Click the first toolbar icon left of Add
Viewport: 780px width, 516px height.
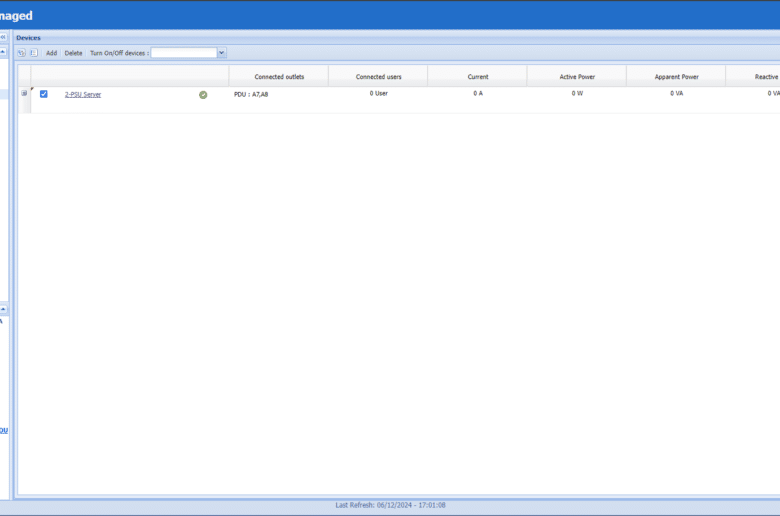point(21,53)
